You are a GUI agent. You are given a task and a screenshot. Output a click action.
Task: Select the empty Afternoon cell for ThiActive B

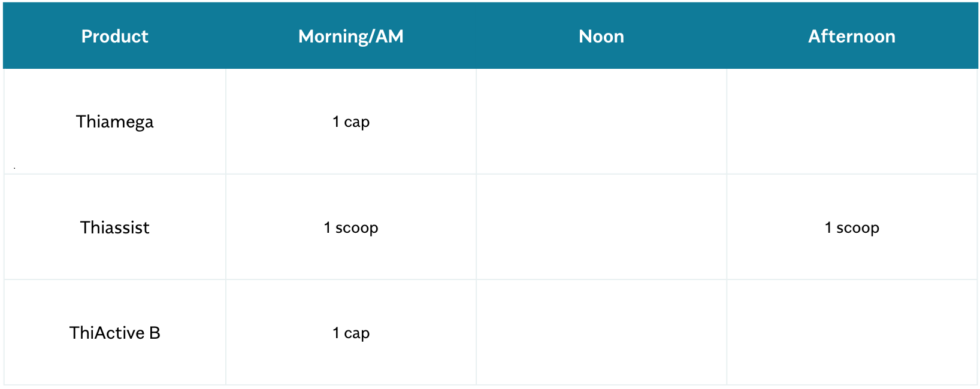(851, 333)
